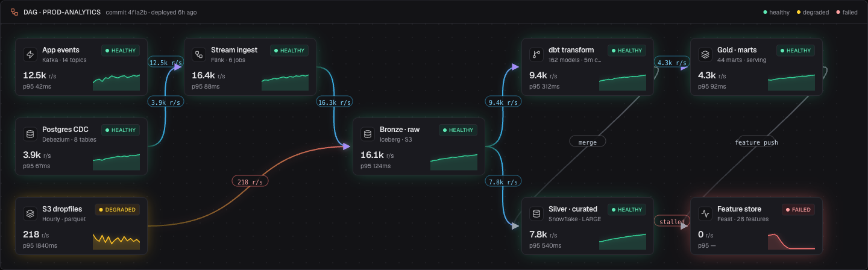The height and width of the screenshot is (270, 868).
Task: Click the 3.9k r/s edge label
Action: 166,102
